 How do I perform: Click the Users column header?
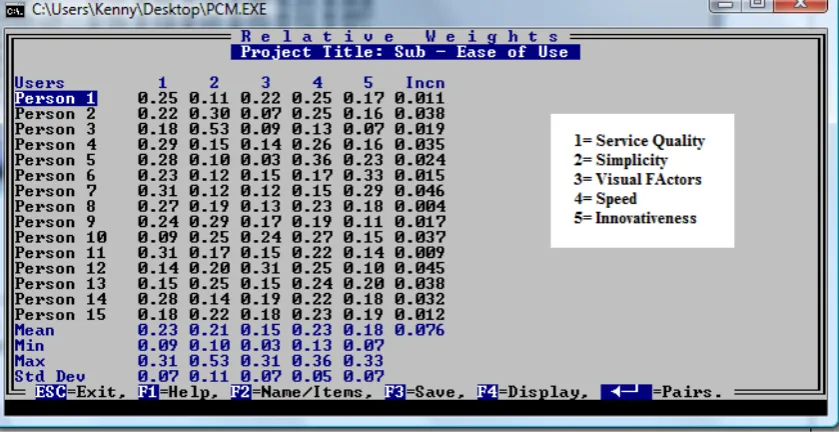pos(40,83)
